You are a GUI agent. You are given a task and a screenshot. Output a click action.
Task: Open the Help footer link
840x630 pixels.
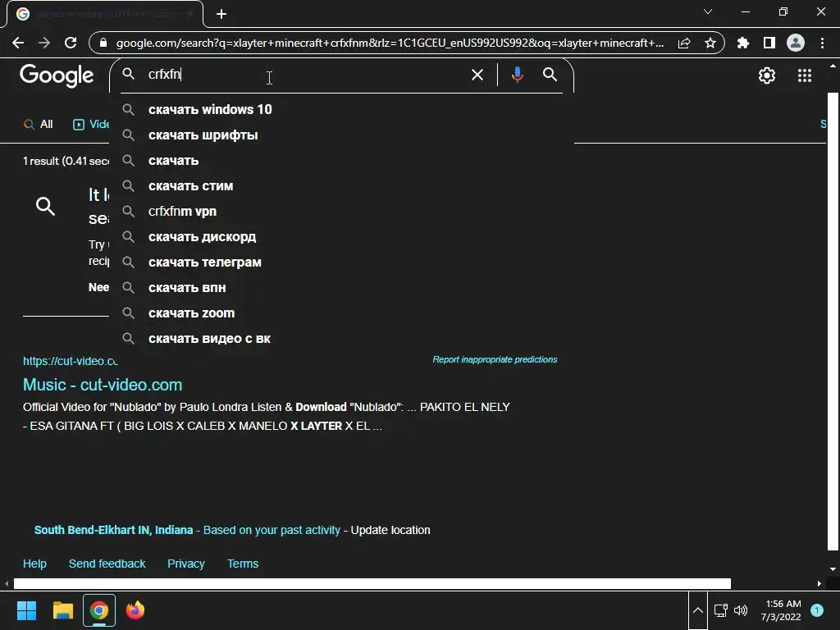pos(34,564)
